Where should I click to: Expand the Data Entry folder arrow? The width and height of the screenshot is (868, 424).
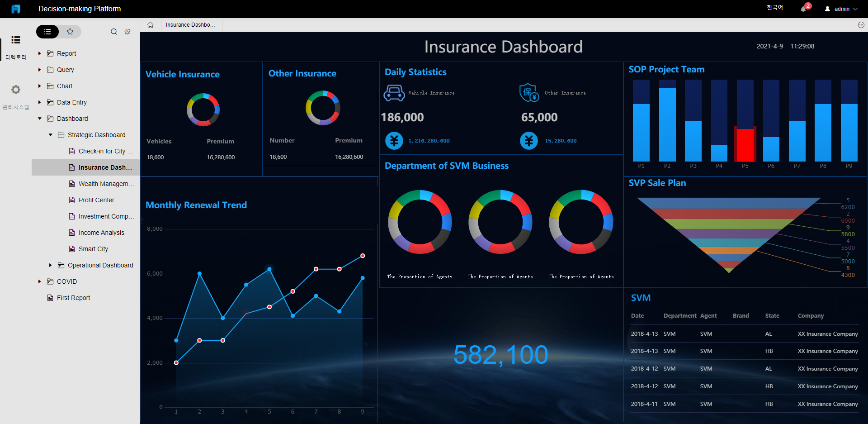(x=40, y=102)
